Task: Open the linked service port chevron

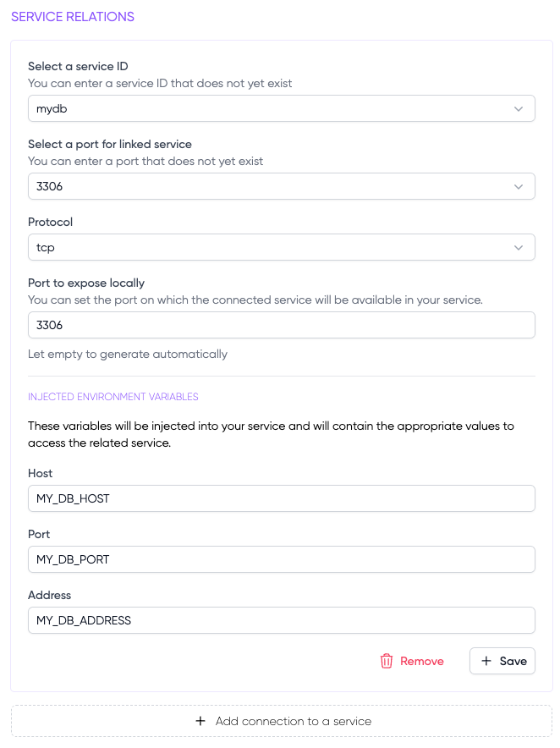Action: [519, 187]
